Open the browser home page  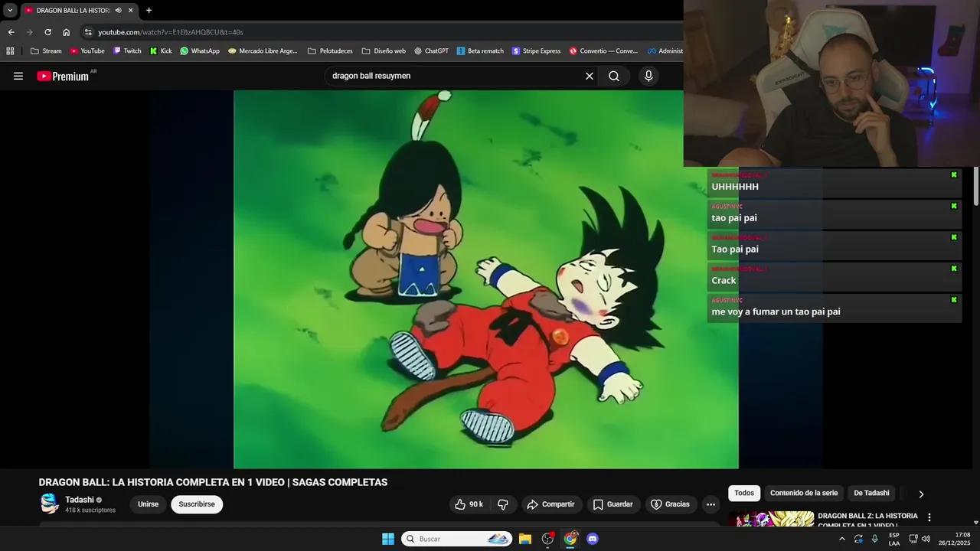coord(66,32)
